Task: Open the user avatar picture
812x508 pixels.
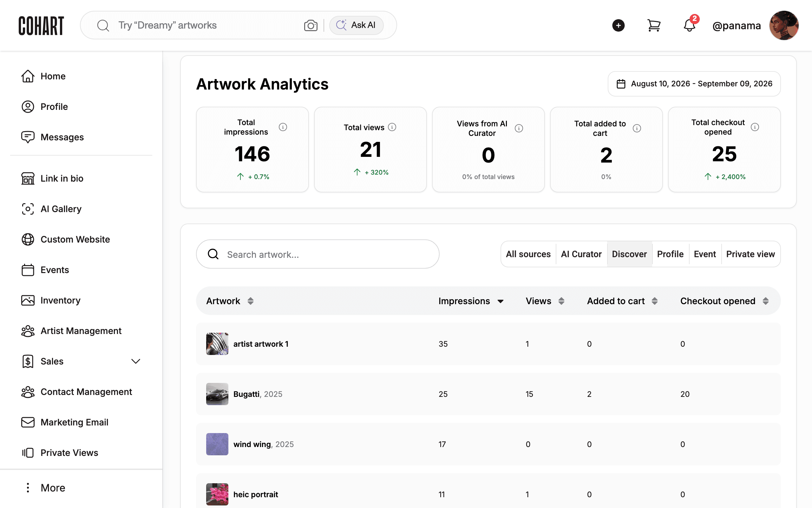Action: click(784, 25)
